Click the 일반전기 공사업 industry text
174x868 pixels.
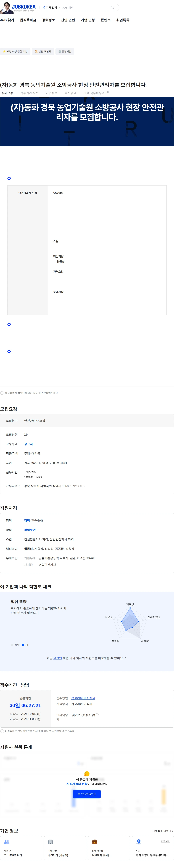coord(101,855)
